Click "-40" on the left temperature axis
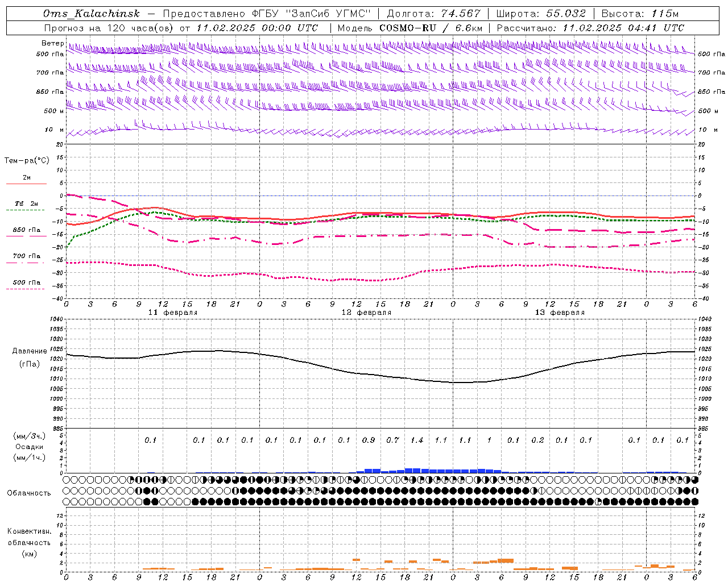Screen dimensions: 728x582 coord(57,298)
